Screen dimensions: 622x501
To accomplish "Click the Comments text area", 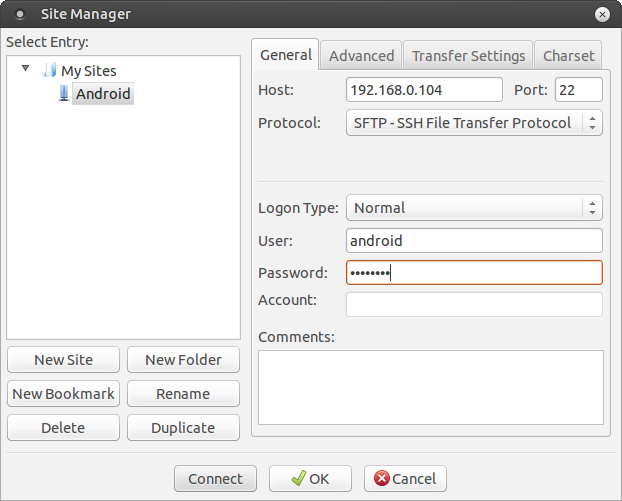I will click(430, 387).
